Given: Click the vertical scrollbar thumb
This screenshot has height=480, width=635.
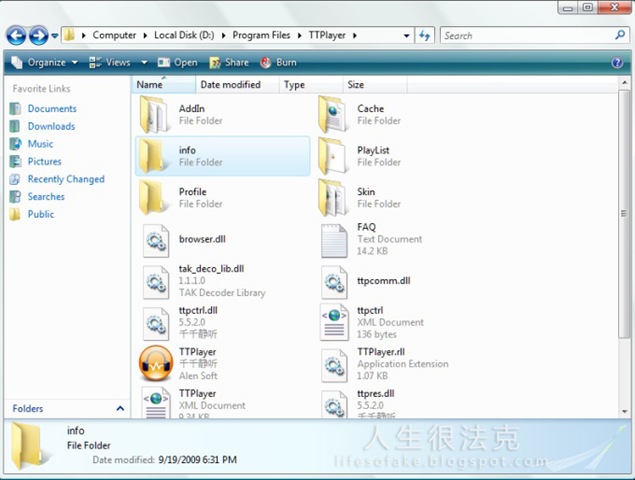Looking at the screenshot, I should [624, 213].
